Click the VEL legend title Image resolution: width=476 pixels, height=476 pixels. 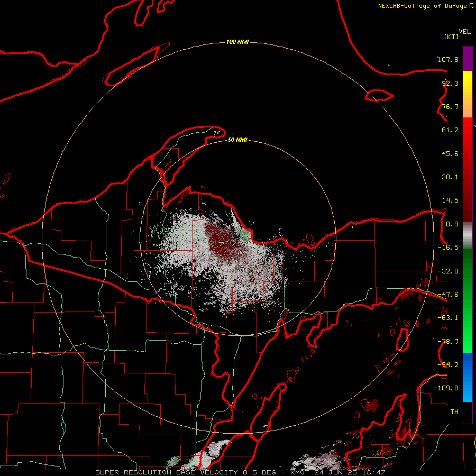pos(464,32)
